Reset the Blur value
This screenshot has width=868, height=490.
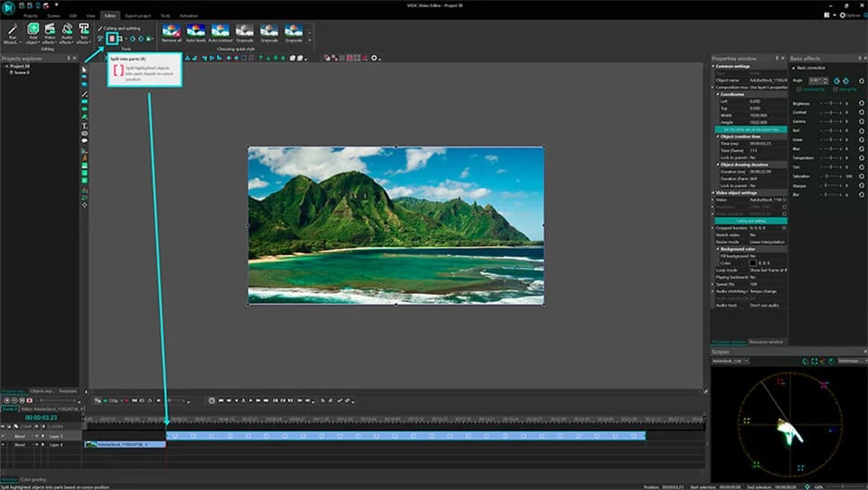point(862,194)
